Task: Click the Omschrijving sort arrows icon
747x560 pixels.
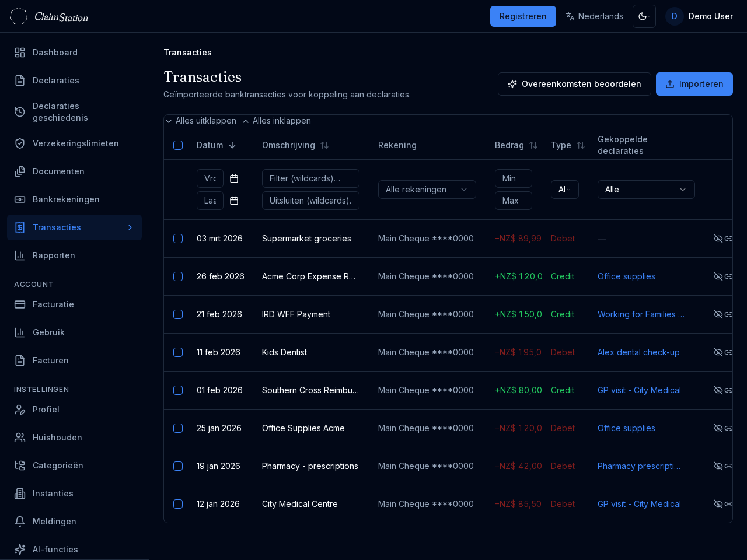Action: 324,145
